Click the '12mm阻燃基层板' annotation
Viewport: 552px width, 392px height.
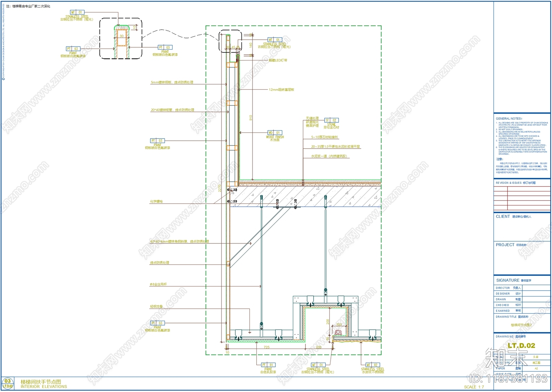[x=282, y=90]
